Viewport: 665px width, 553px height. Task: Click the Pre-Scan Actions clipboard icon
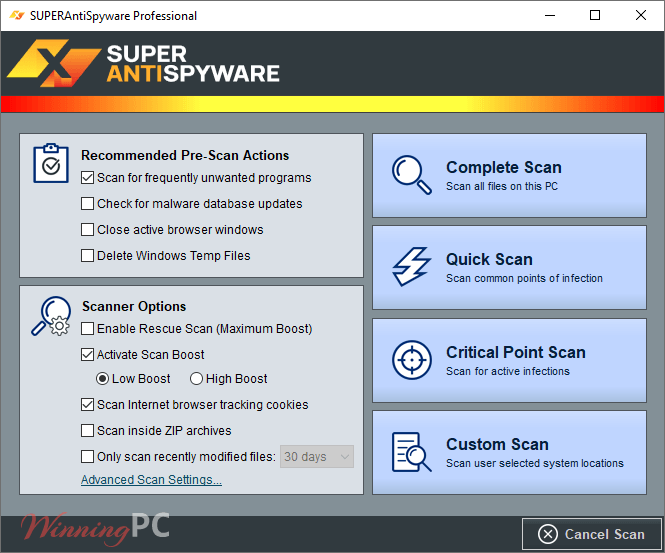point(51,163)
